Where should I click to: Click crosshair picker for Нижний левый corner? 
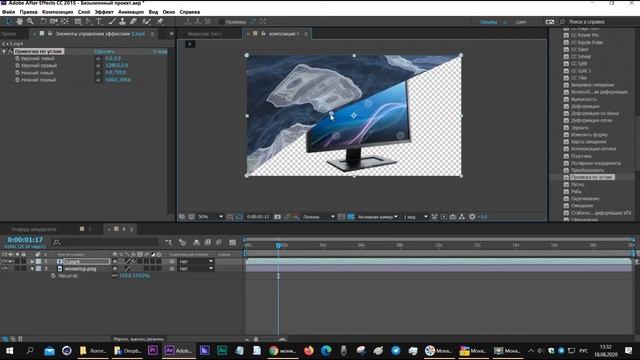(x=98, y=73)
